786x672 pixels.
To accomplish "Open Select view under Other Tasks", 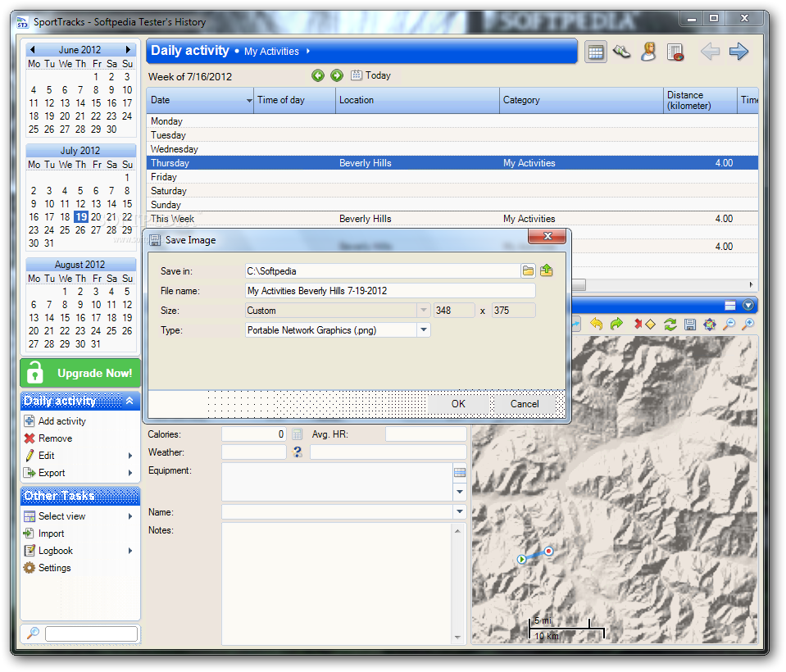I will pyautogui.click(x=61, y=516).
